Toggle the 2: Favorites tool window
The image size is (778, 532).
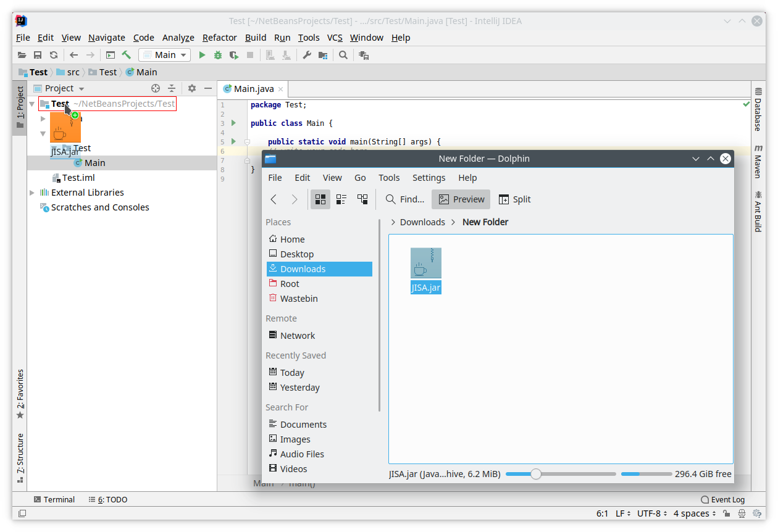[x=20, y=394]
